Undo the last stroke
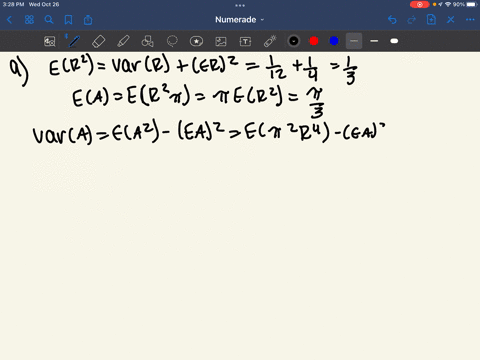The image size is (480, 360). coord(392,20)
